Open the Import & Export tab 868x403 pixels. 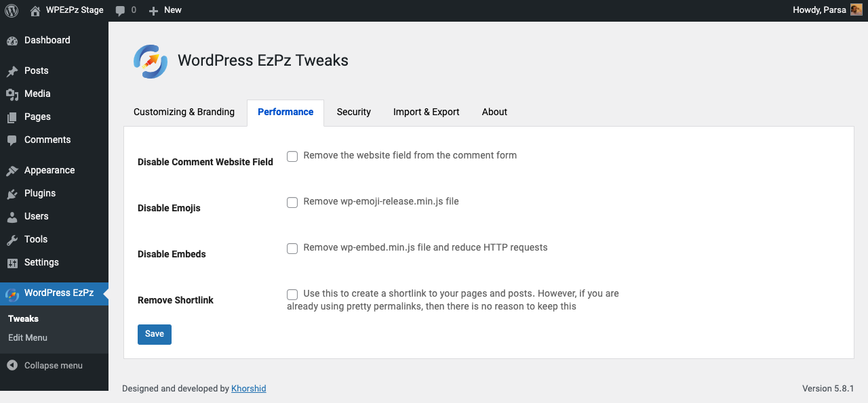pyautogui.click(x=426, y=112)
